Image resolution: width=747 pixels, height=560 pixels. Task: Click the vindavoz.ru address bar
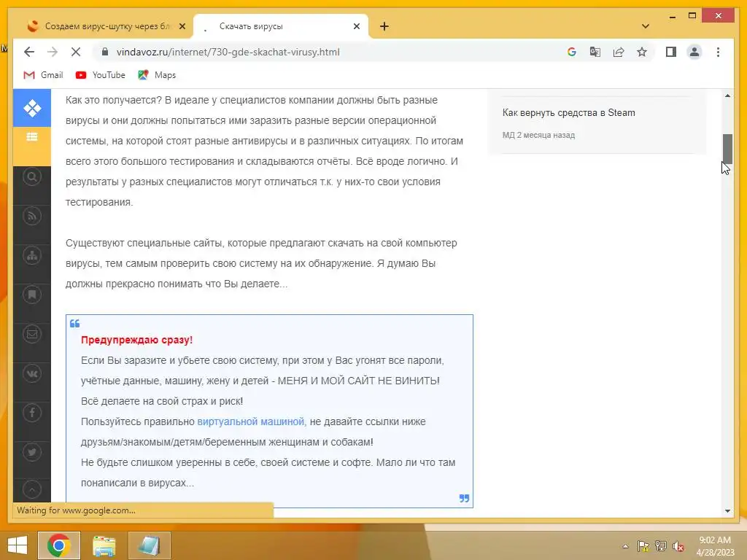tap(228, 52)
